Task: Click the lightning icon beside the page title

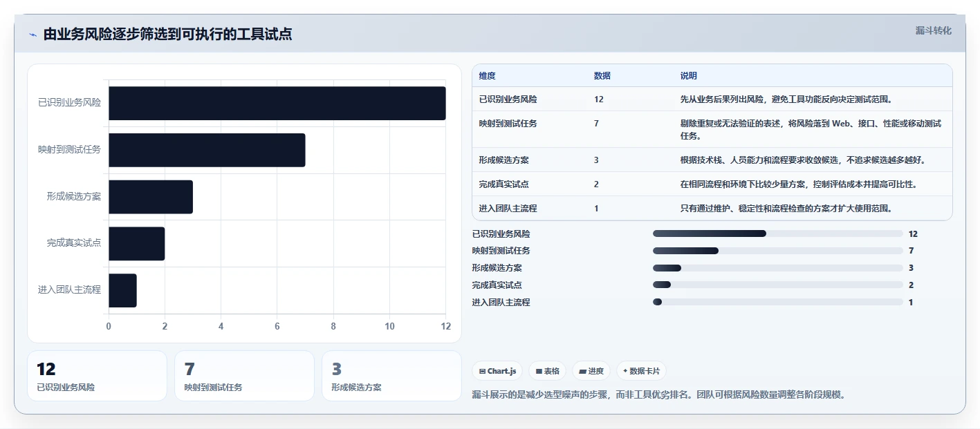Action: (x=33, y=35)
